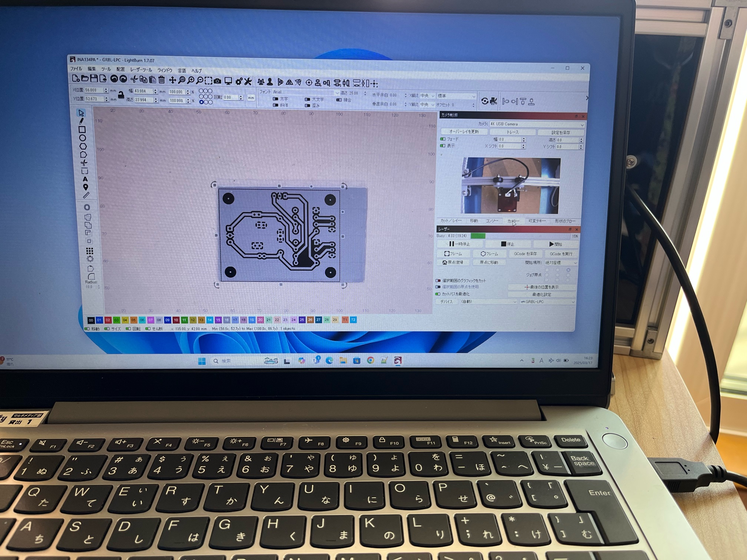Toggle the aspect ratio lock icon

point(121,96)
